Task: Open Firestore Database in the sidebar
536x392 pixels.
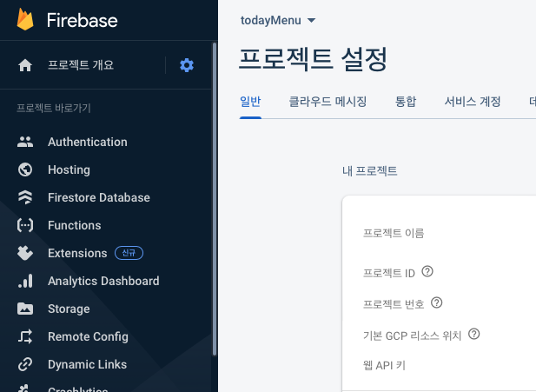Action: coord(99,197)
